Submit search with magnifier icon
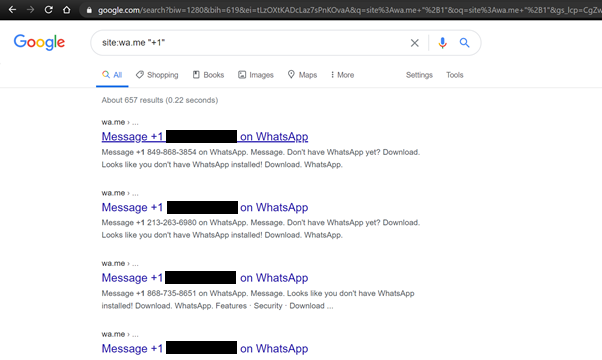This screenshot has width=602, height=360. 465,43
